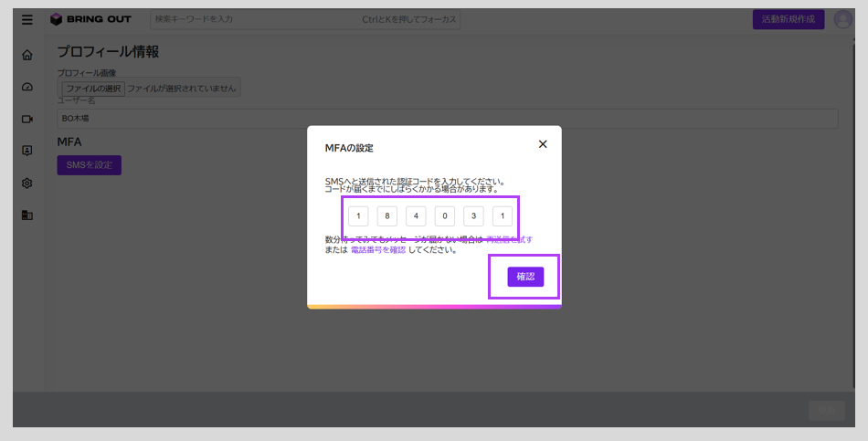Open the user avatar menu

pyautogui.click(x=843, y=19)
